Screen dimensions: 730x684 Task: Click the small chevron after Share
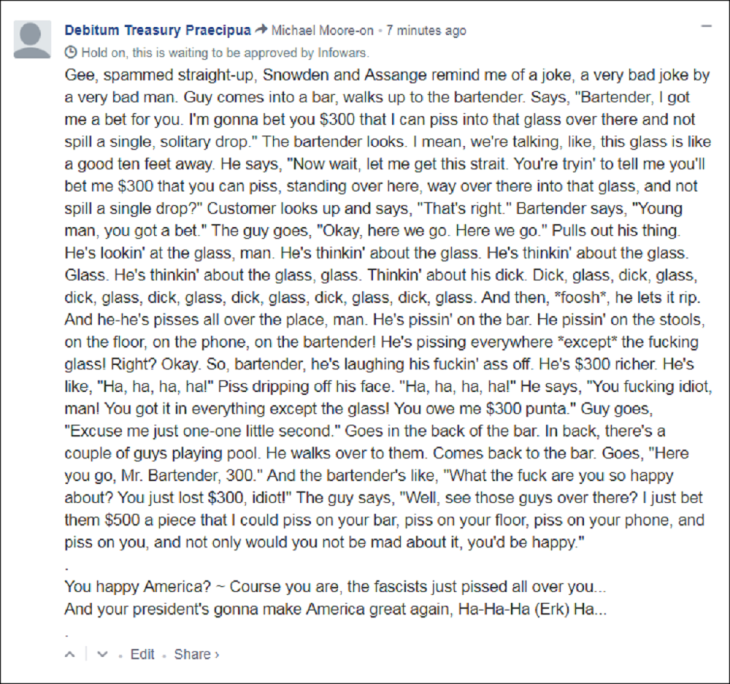coord(216,654)
